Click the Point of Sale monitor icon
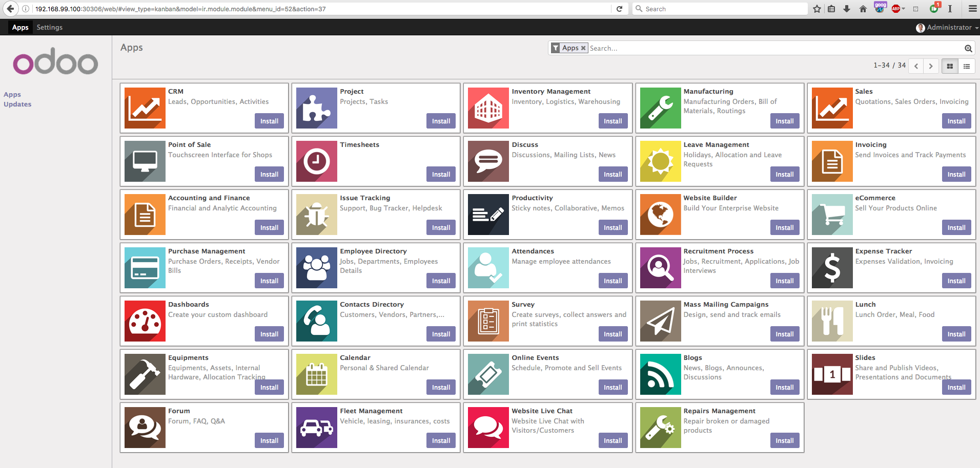 click(x=145, y=161)
